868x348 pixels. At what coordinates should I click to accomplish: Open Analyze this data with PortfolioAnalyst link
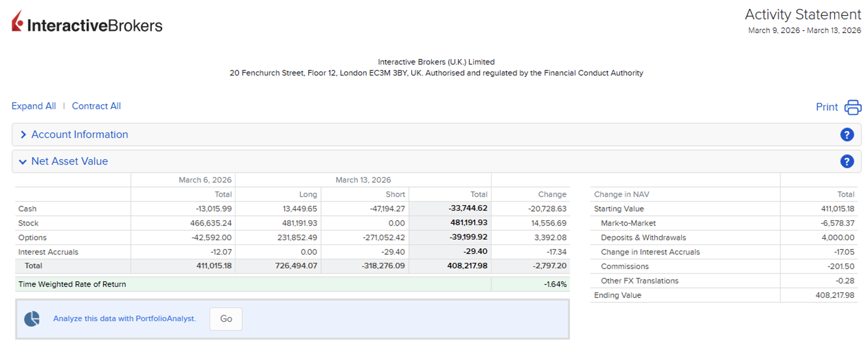tap(124, 318)
